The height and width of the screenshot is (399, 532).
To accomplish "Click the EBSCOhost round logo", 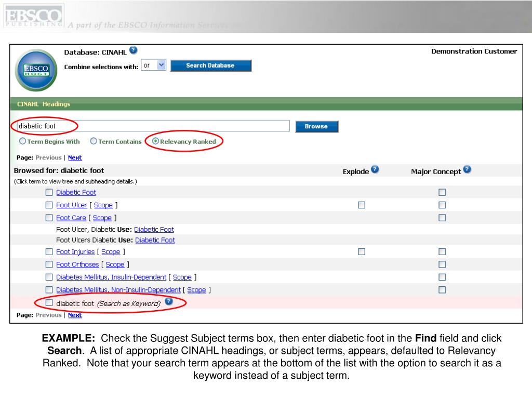I will 36,70.
